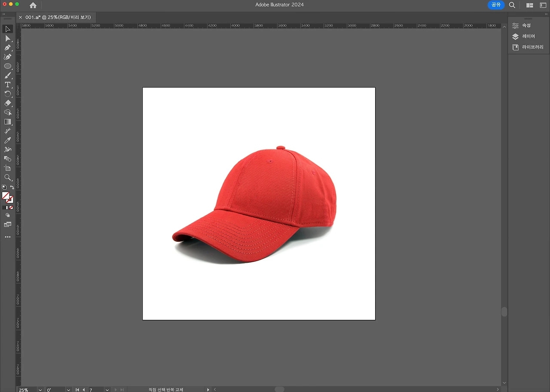Select the Eraser tool
Image resolution: width=550 pixels, height=392 pixels.
coord(8,103)
